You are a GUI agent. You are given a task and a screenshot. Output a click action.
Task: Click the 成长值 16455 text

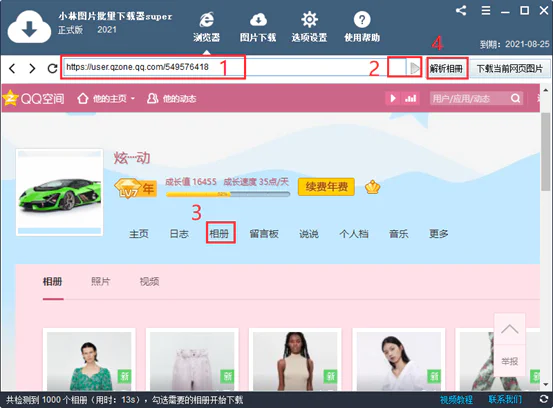tap(191, 182)
